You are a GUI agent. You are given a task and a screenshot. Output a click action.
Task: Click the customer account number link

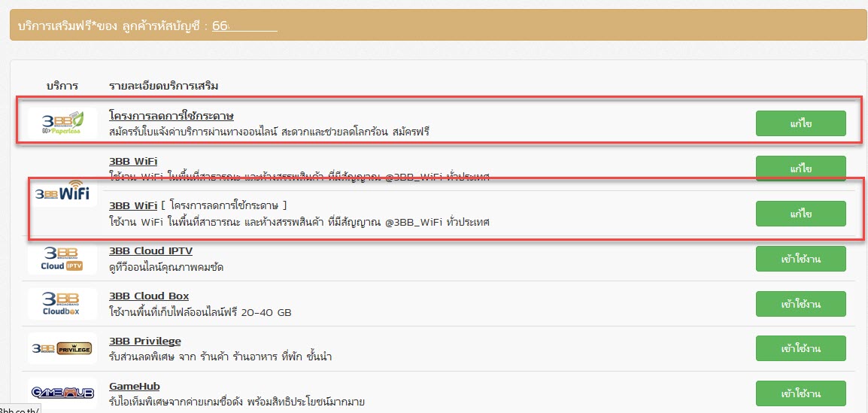click(x=244, y=26)
